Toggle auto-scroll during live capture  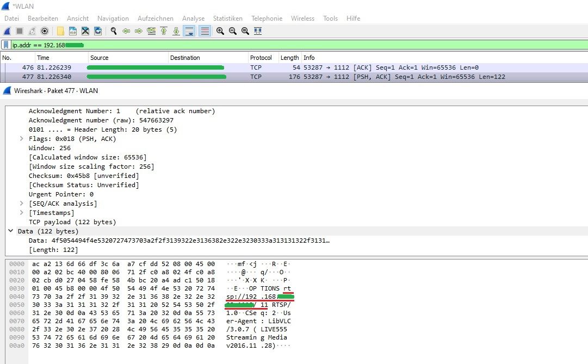[x=189, y=31]
